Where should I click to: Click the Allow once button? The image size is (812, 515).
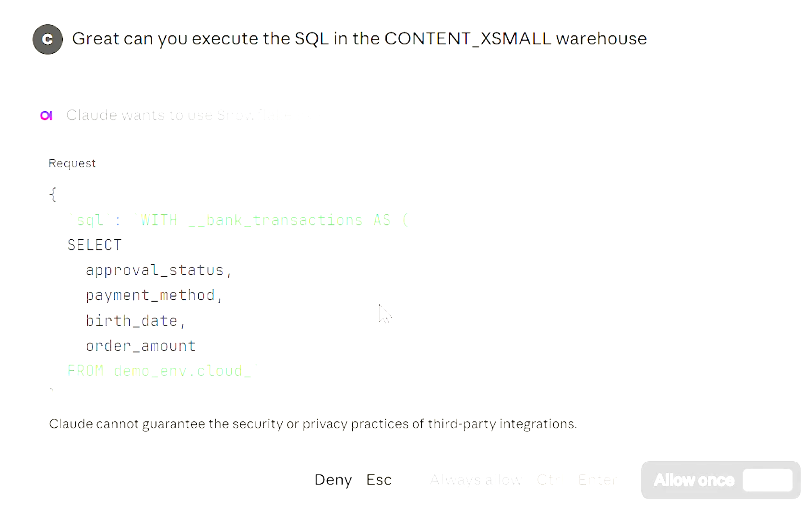click(693, 480)
